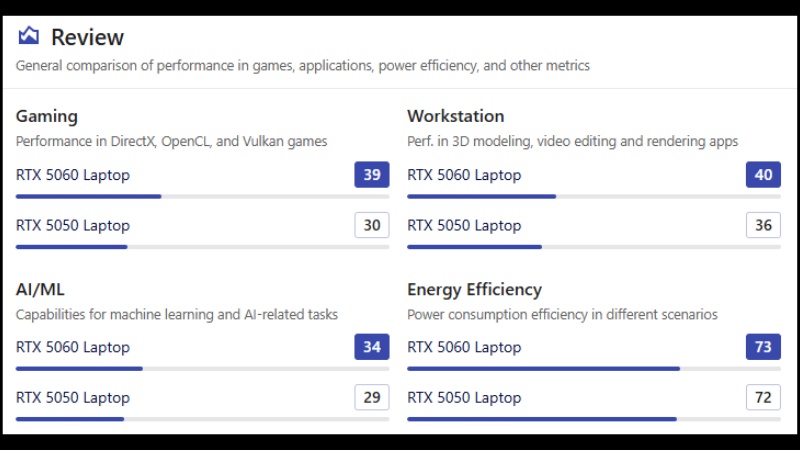Click the RTX 5050 Workstation progress bar
800x450 pixels.
[x=594, y=247]
